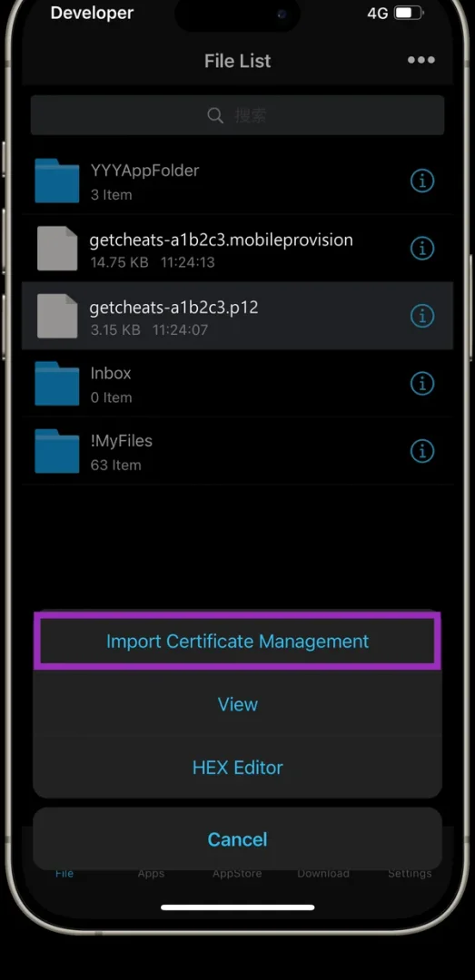Click the '14.75 KB' file size text
Viewport: 475px width, 980px height.
tap(120, 262)
